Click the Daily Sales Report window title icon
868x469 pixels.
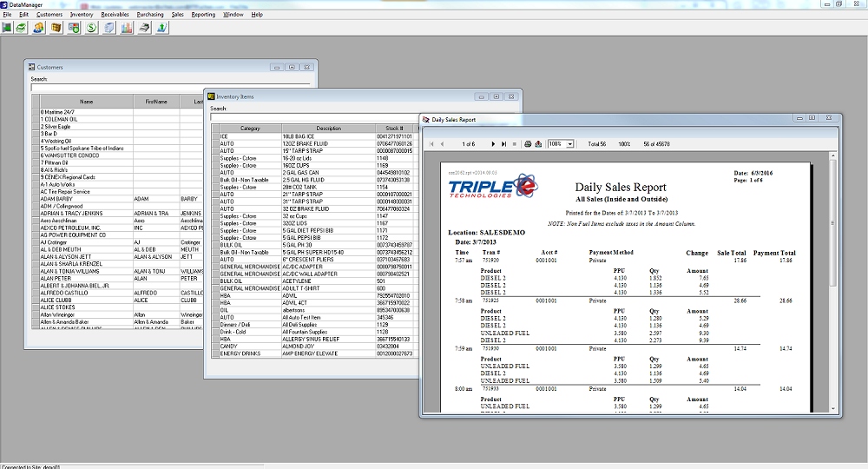click(425, 119)
